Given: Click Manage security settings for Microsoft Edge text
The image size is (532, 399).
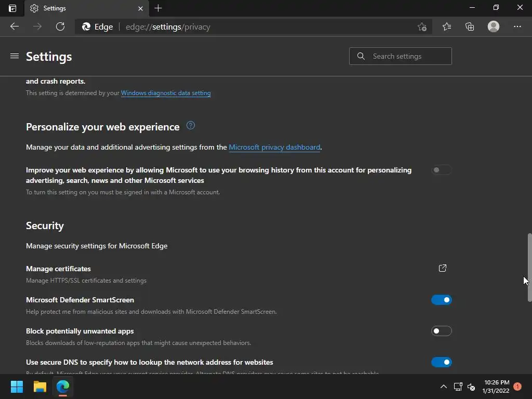Looking at the screenshot, I should tap(97, 246).
